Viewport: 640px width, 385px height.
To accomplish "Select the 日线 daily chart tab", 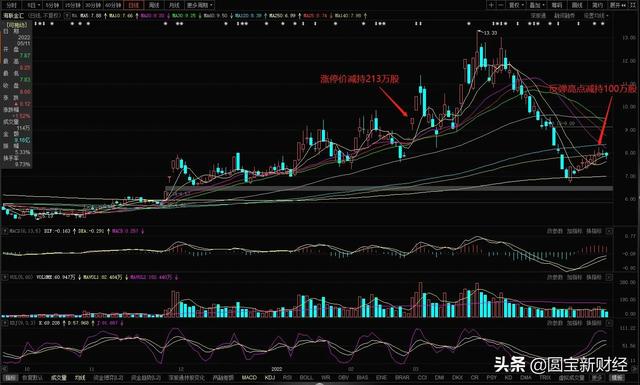I will click(133, 5).
